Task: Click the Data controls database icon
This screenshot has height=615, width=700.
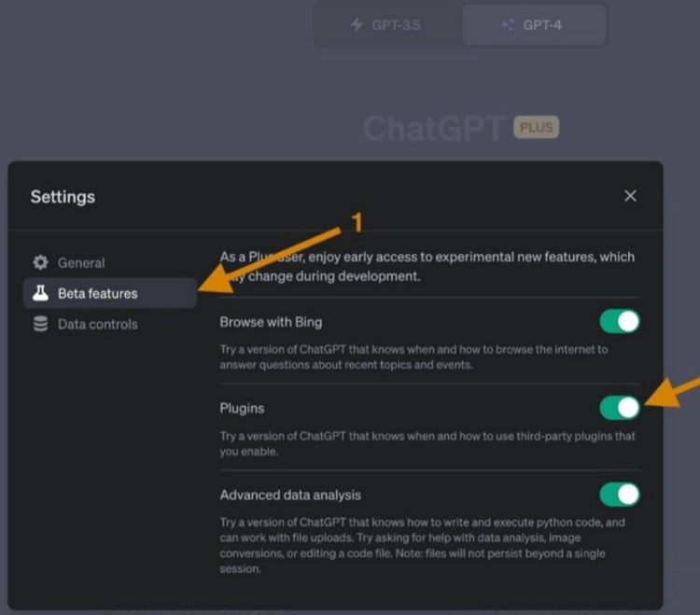Action: 41,324
